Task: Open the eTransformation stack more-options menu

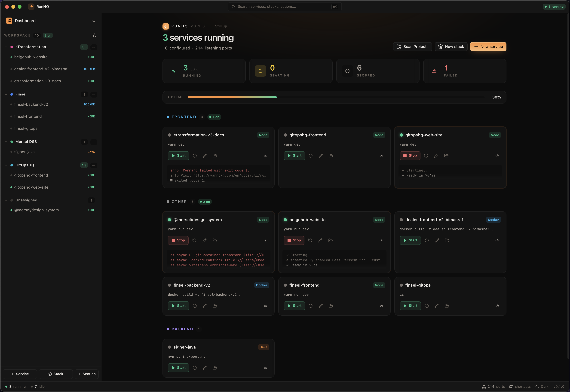Action: pyautogui.click(x=94, y=47)
